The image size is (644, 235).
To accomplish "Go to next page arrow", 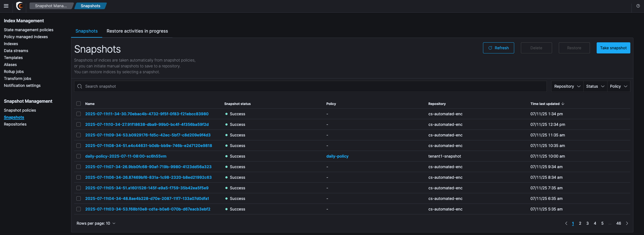I will click(x=627, y=223).
